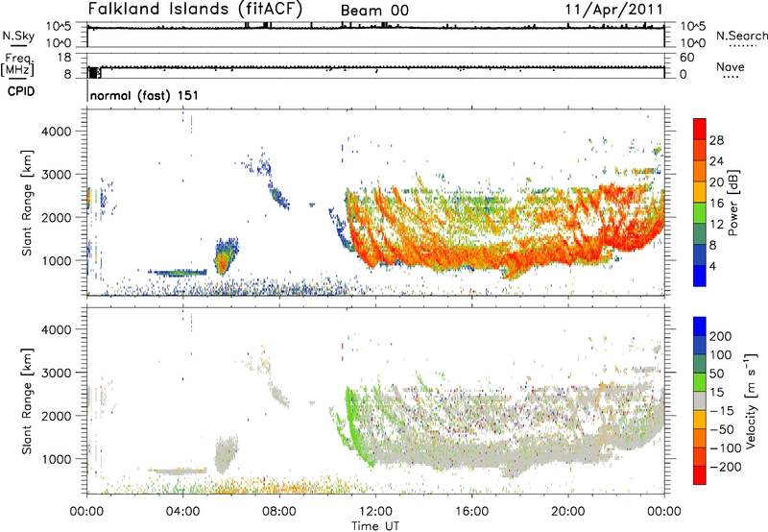Click the "4000" tick on the power panel

(x=56, y=132)
